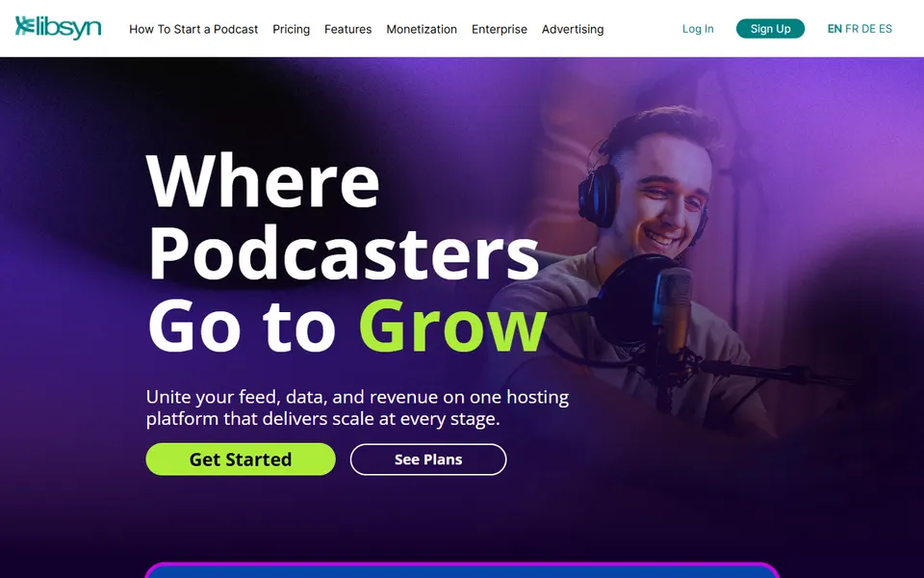The image size is (924, 578).
Task: Change language to DE
Action: click(x=868, y=28)
